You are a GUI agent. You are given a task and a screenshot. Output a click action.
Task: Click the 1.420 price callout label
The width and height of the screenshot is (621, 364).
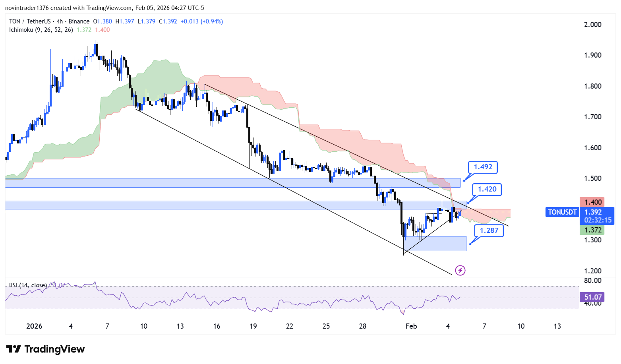coord(487,189)
